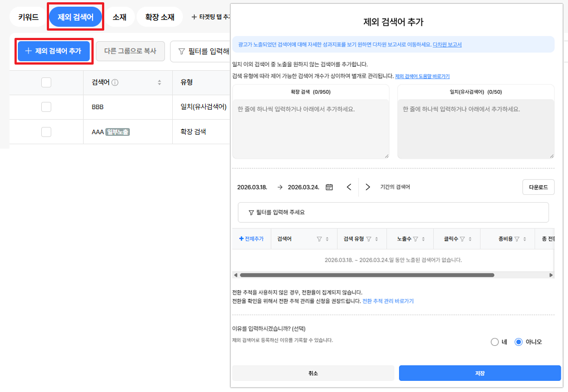The width and height of the screenshot is (568, 392).
Task: Toggle the select-all checkbox in table header
Action: point(46,82)
